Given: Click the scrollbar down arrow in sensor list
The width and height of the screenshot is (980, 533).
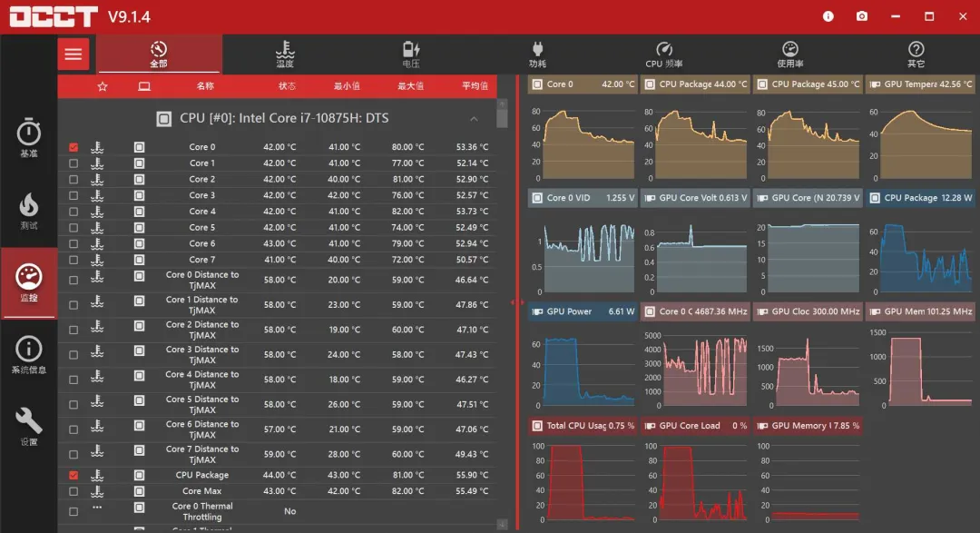Looking at the screenshot, I should 503,525.
